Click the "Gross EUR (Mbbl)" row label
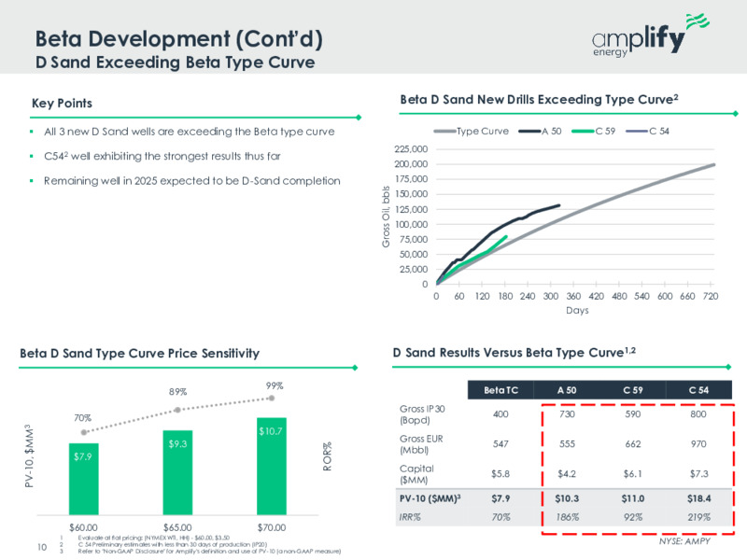The width and height of the screenshot is (747, 560). point(421,444)
